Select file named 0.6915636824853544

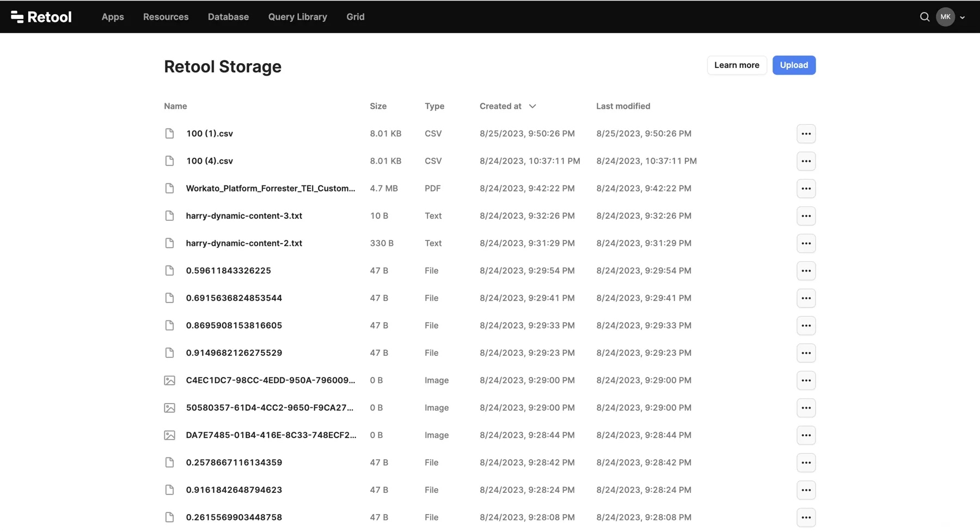(x=234, y=298)
